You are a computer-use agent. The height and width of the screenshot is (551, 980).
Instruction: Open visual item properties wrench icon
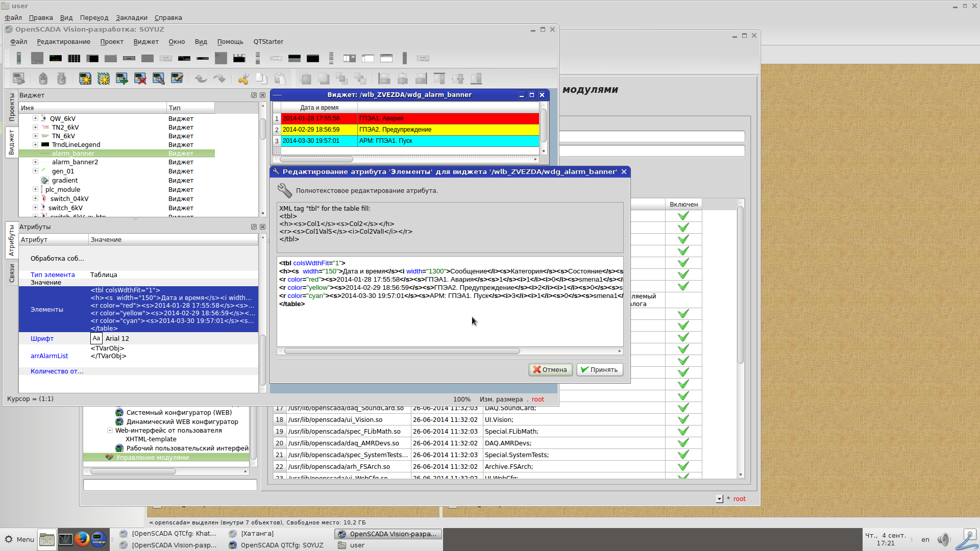click(x=158, y=79)
